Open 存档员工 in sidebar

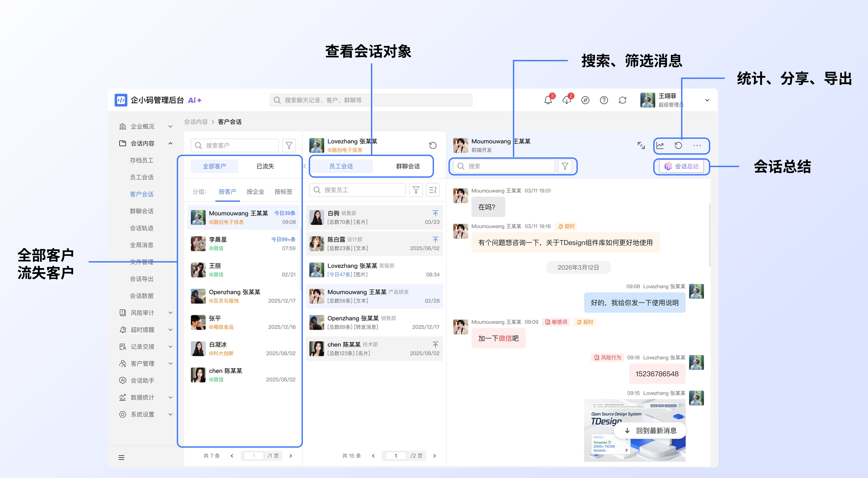pos(142,160)
